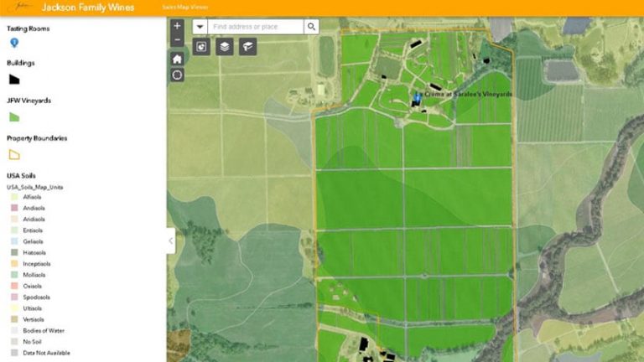The width and height of the screenshot is (644, 362).
Task: Collapse the legend side panel
Action: click(x=171, y=241)
